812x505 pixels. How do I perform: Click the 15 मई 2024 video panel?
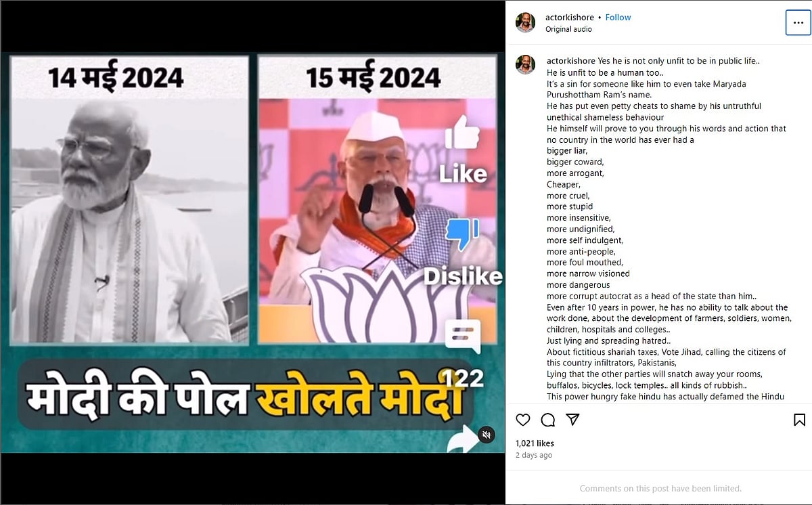click(377, 200)
